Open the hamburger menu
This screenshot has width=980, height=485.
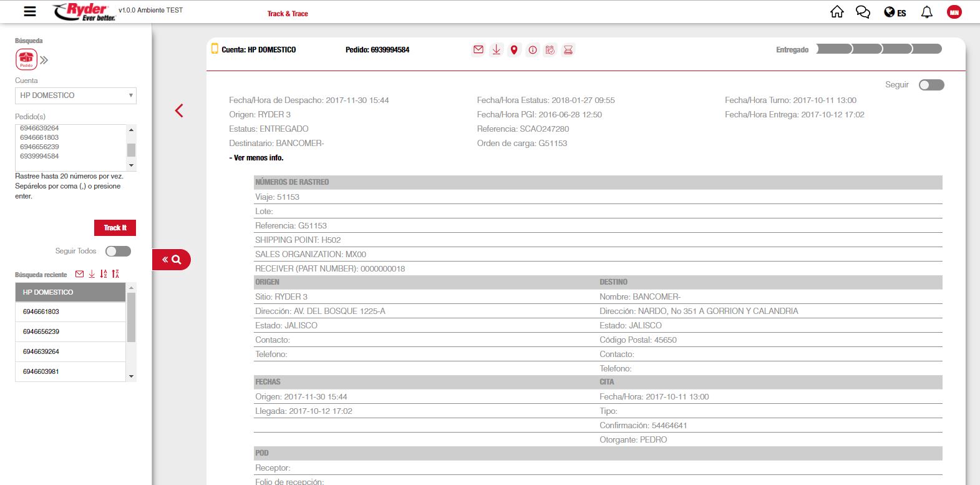pos(29,11)
